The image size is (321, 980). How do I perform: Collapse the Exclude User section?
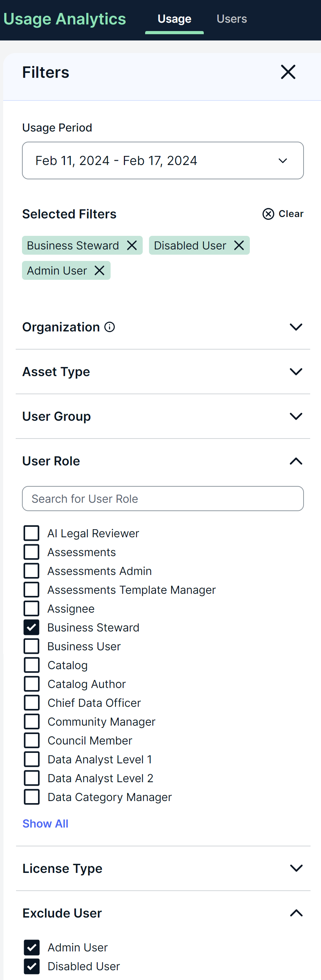296,913
